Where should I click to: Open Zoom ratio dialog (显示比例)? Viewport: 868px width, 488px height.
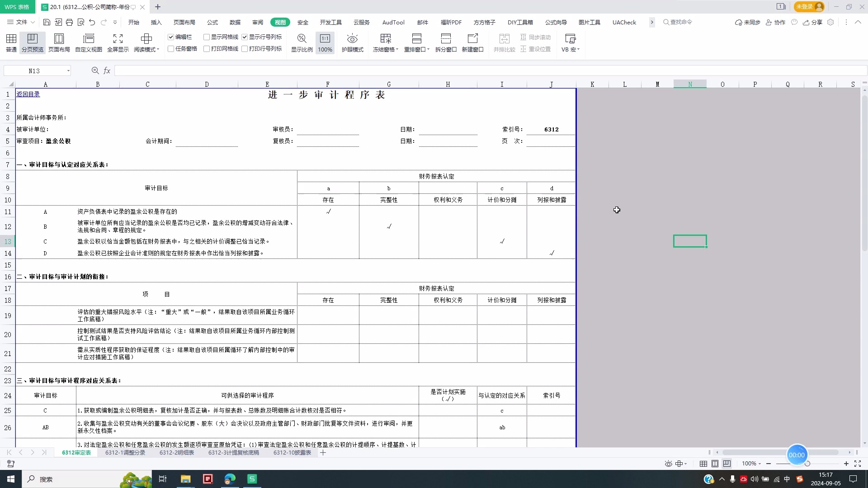click(x=302, y=43)
